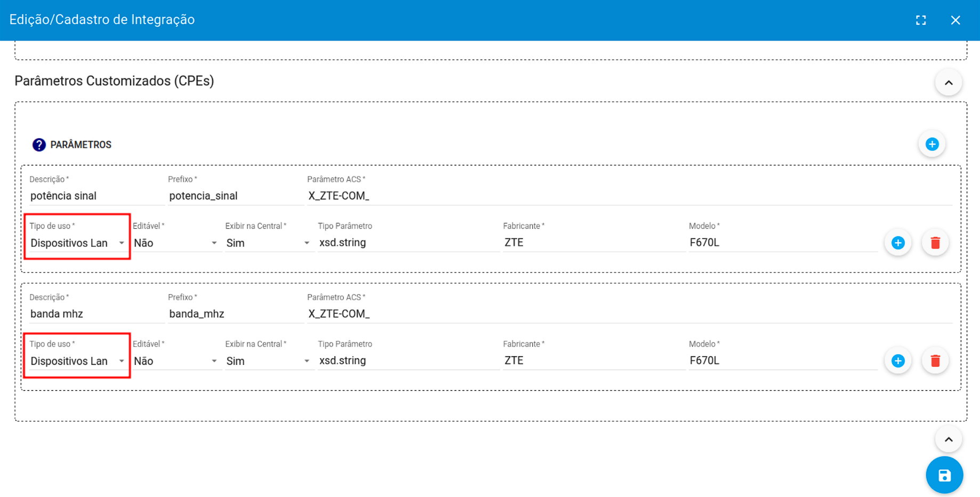Click Tipo Parâmetro field in potência sinal row
The width and height of the screenshot is (980, 497).
[408, 243]
